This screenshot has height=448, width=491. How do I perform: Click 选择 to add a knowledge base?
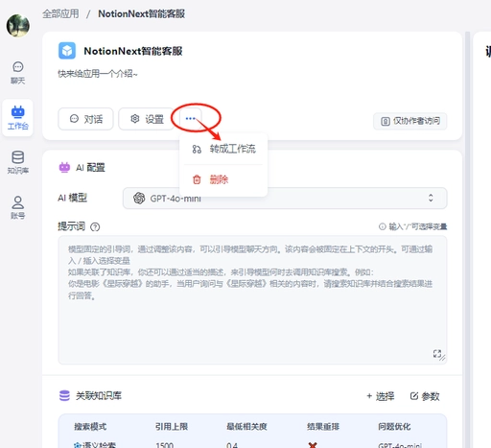[x=381, y=396]
